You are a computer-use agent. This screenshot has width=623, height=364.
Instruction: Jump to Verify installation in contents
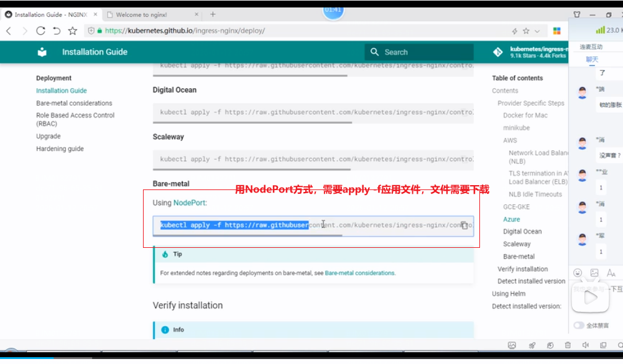[522, 269]
